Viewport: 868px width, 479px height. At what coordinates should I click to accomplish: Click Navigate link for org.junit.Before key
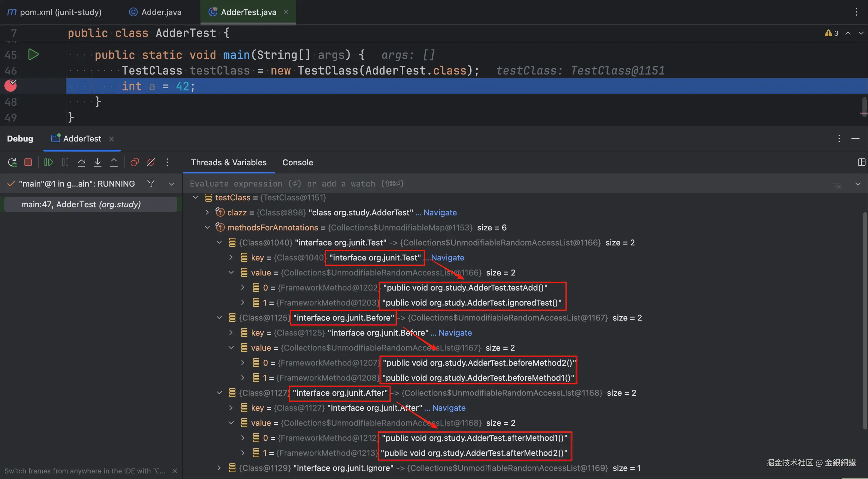pos(455,333)
